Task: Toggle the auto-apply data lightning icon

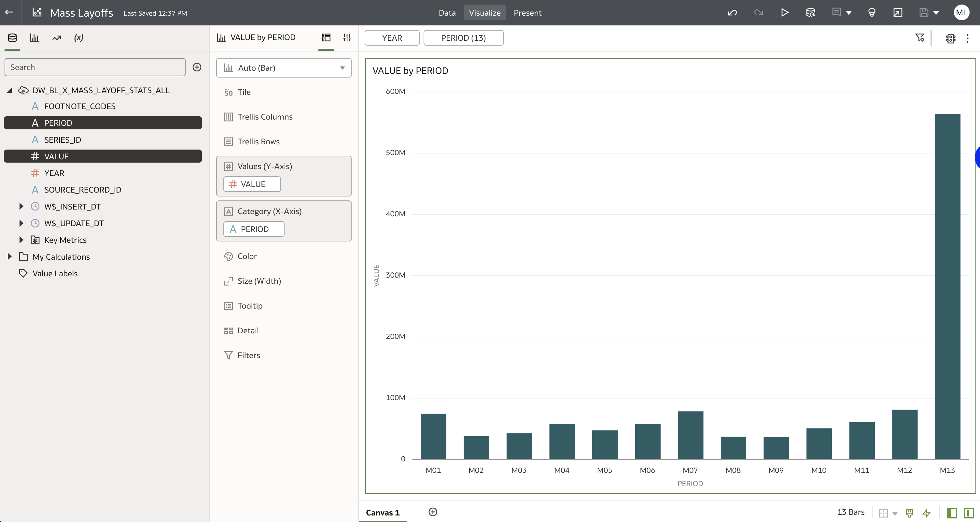Action: coord(927,513)
